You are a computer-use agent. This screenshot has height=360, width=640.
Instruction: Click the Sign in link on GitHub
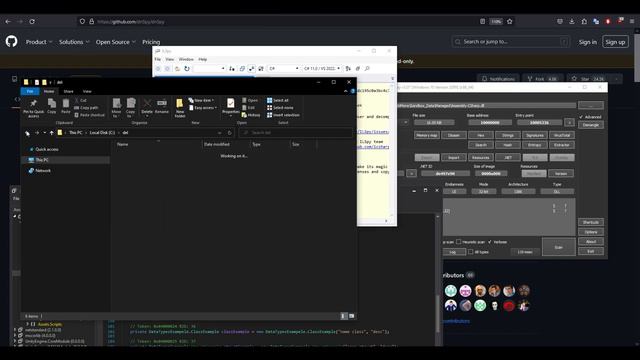coord(587,42)
